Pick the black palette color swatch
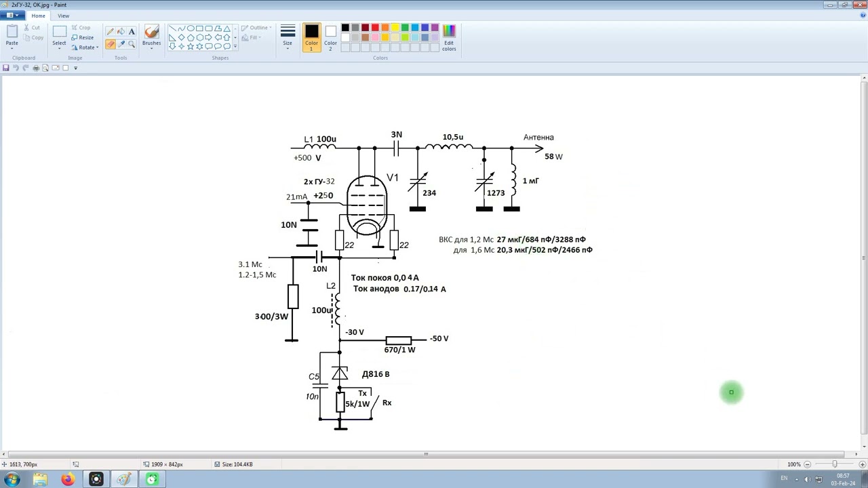This screenshot has width=868, height=488. coord(345,28)
